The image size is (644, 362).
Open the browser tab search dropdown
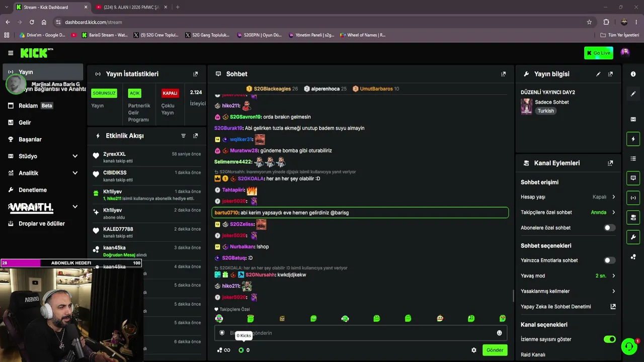coord(7,7)
